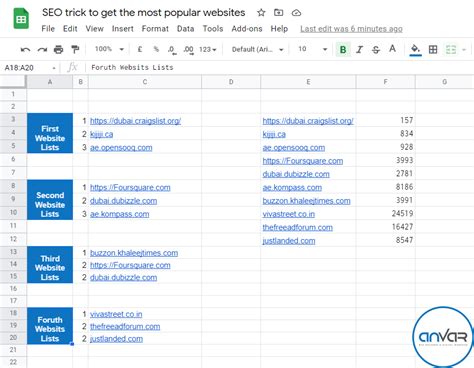The width and height of the screenshot is (474, 368).
Task: Open the Add-ons menu
Action: (x=247, y=29)
